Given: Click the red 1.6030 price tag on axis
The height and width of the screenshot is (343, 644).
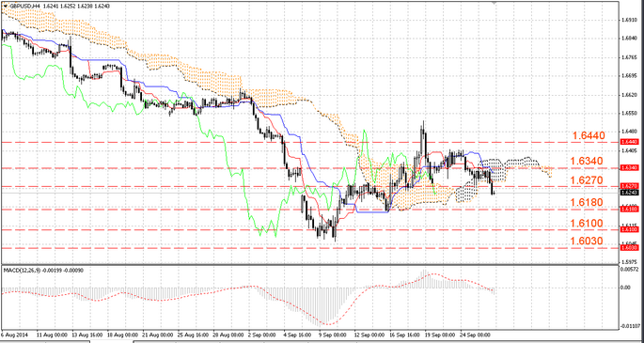Looking at the screenshot, I should pyautogui.click(x=629, y=248).
